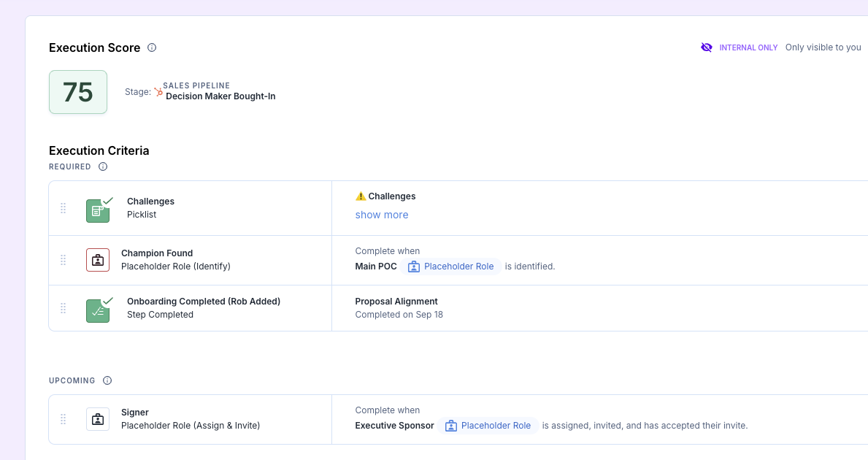Grab the drag handle on Signer row
Viewport: 868px width, 460px height.
pos(63,420)
